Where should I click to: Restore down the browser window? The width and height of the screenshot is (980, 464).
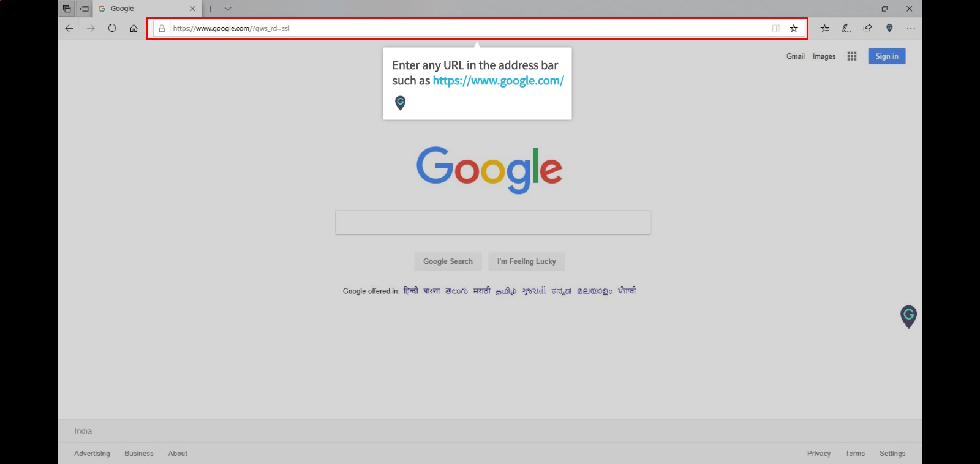pyautogui.click(x=884, y=9)
